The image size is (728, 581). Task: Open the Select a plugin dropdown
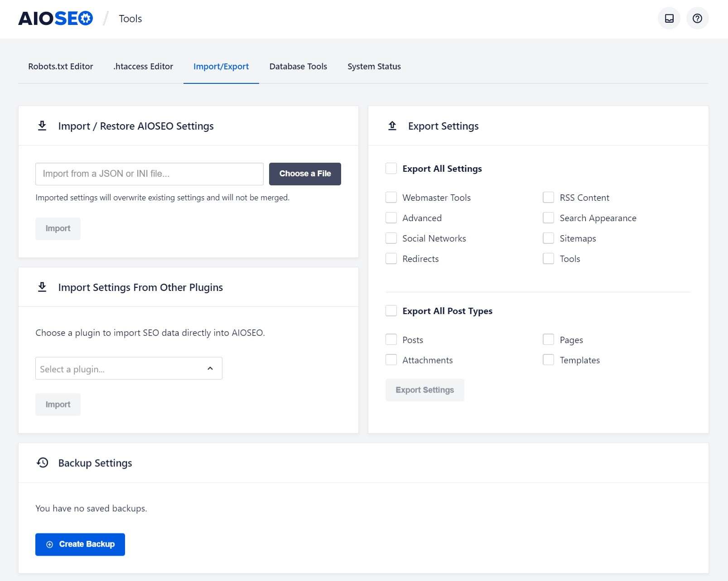(122, 369)
